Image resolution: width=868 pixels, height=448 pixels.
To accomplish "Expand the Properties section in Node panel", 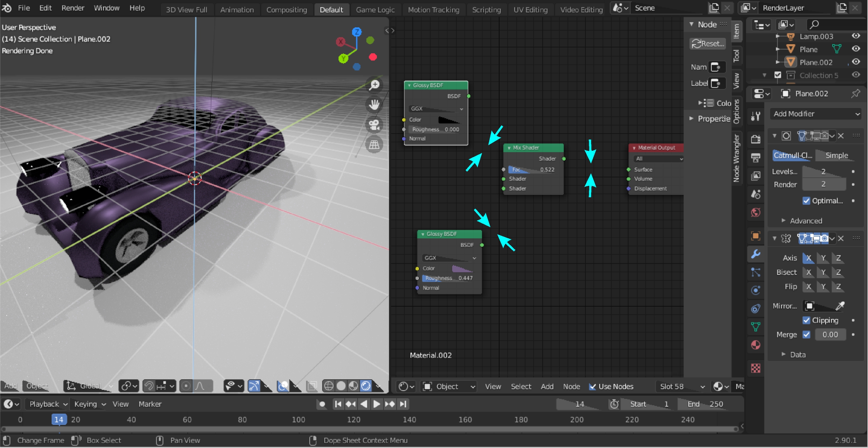I will [710, 118].
